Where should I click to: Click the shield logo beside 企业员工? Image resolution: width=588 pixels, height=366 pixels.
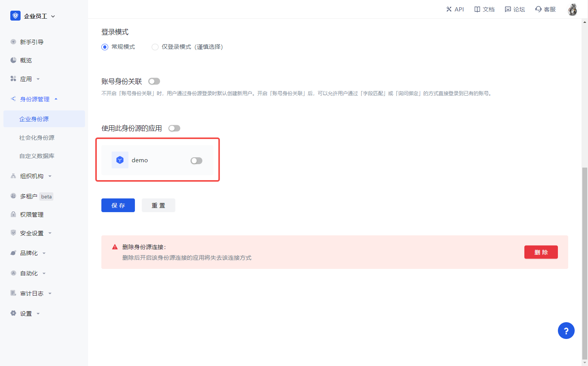point(15,16)
